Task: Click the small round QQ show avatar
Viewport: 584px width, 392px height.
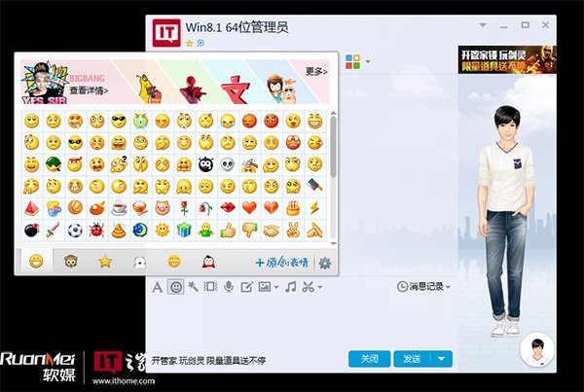Action: click(x=536, y=350)
